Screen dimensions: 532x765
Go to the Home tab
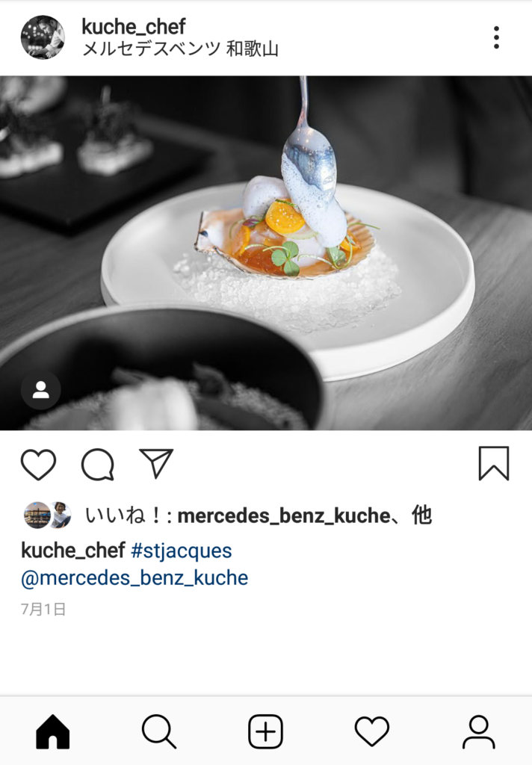(x=53, y=731)
